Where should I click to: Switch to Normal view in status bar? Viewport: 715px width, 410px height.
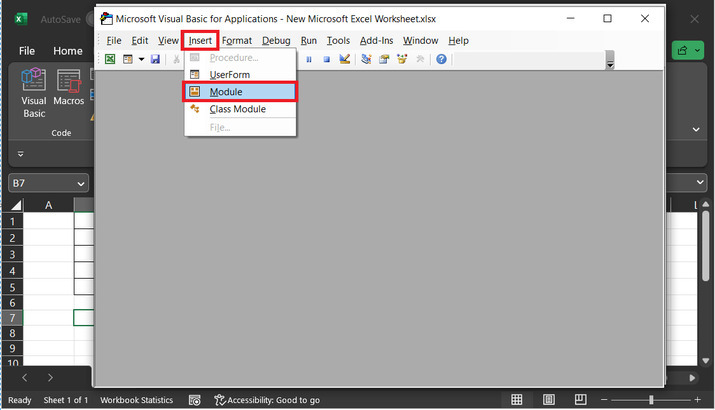(x=517, y=400)
